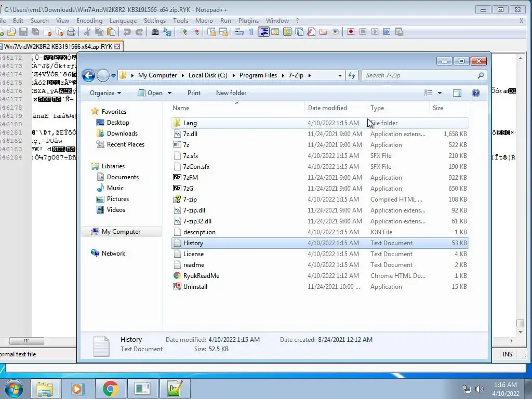Open the Function List icon
Screen dimensions: 532x399
coord(311,32)
